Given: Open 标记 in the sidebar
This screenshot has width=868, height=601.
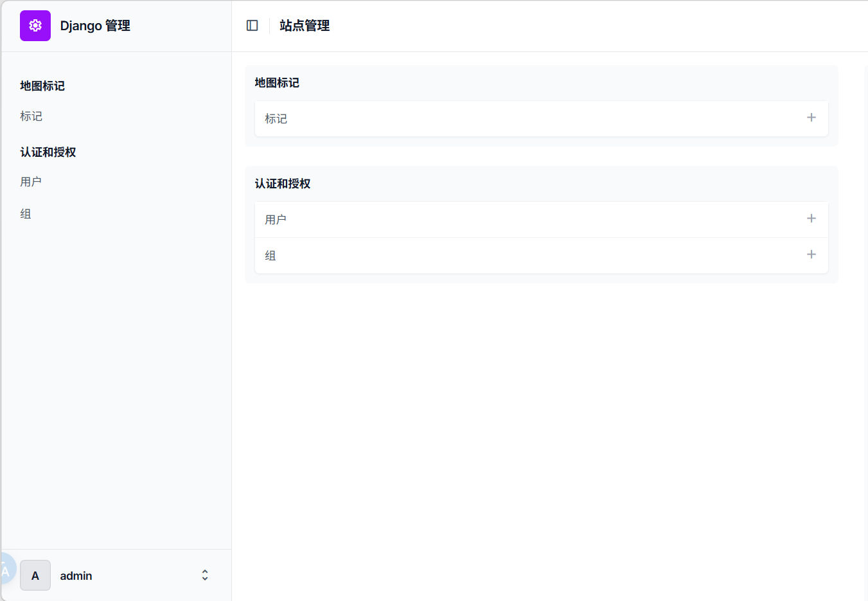Looking at the screenshot, I should pyautogui.click(x=31, y=116).
